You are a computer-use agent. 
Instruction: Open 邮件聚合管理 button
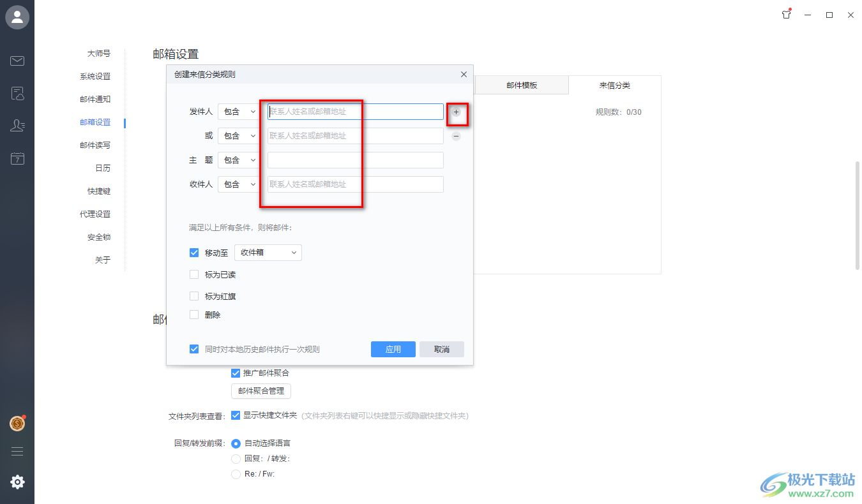(261, 391)
